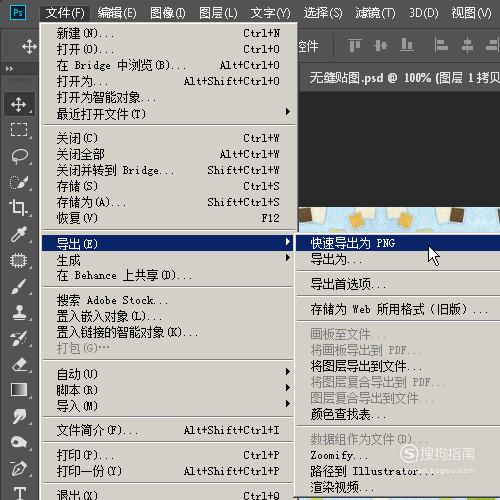This screenshot has width=500, height=500.
Task: Select the Sponge tool
Action: point(19,442)
